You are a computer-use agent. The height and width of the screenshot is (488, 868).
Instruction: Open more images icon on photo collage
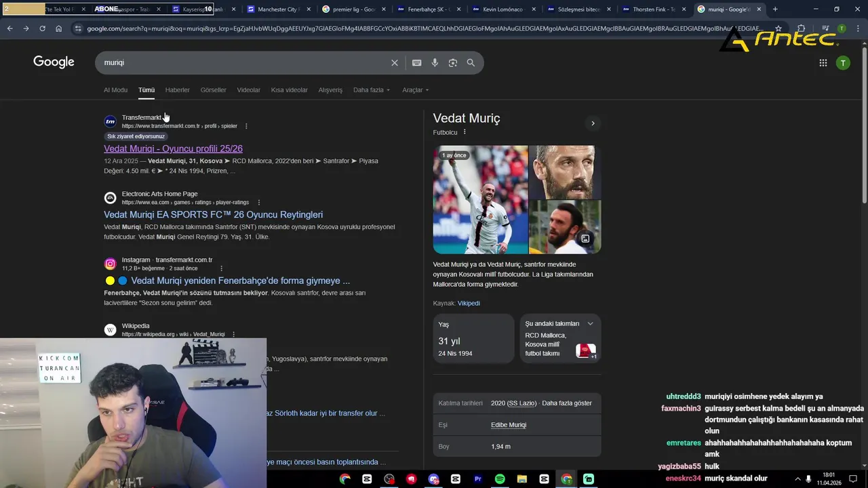[585, 239]
